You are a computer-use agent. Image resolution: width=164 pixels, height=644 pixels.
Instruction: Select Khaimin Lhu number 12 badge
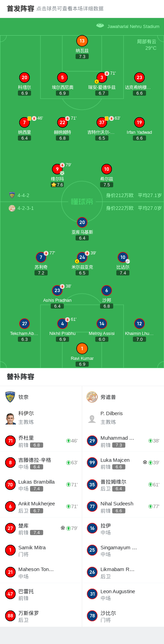pyautogui.click(x=139, y=324)
